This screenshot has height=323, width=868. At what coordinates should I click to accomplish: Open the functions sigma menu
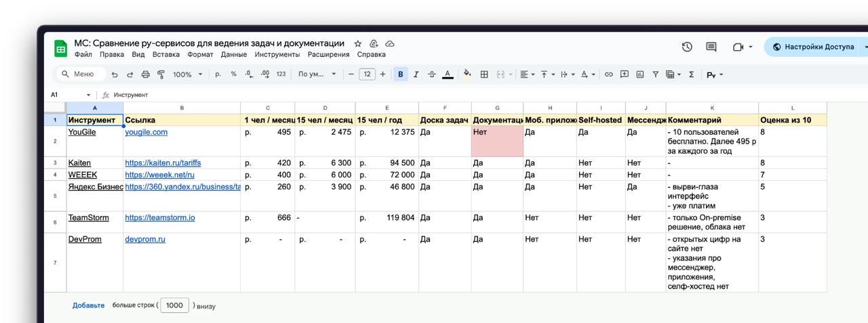(x=691, y=74)
